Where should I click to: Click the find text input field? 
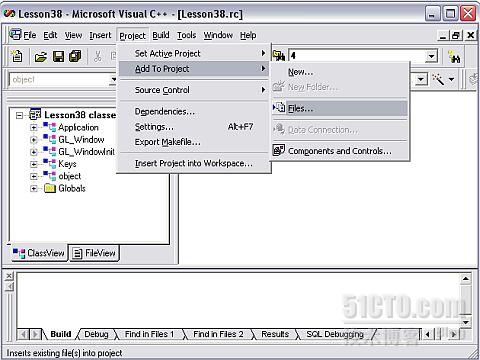(357, 56)
